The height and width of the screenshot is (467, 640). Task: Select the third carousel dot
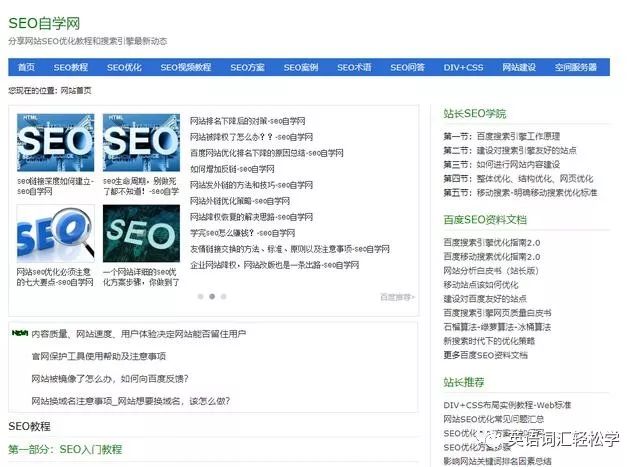tap(223, 297)
